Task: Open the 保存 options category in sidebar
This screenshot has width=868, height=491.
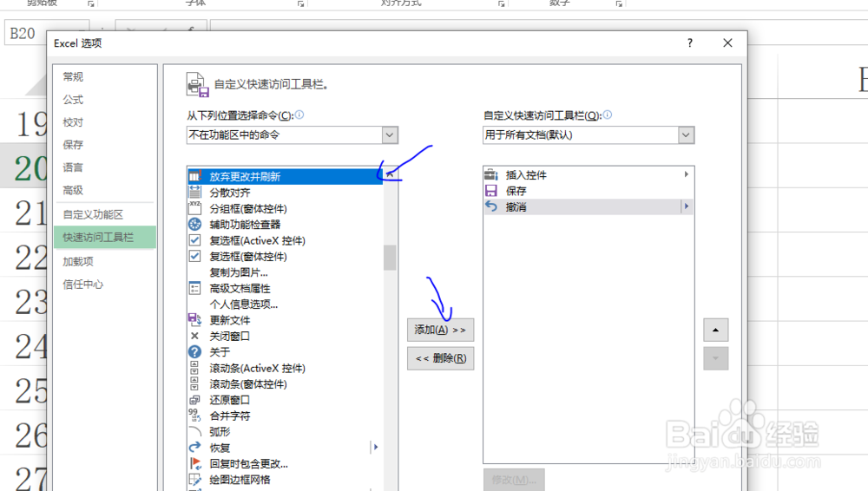Action: [x=73, y=145]
